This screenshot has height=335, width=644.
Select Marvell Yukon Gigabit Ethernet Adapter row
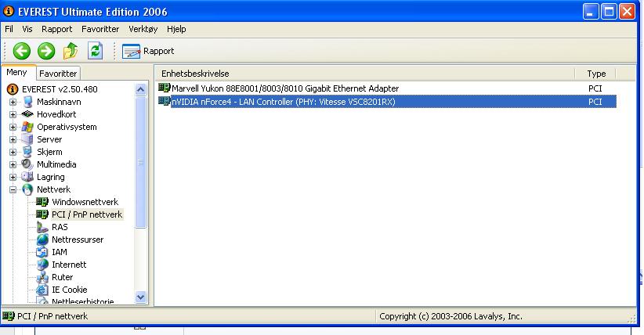(x=387, y=88)
